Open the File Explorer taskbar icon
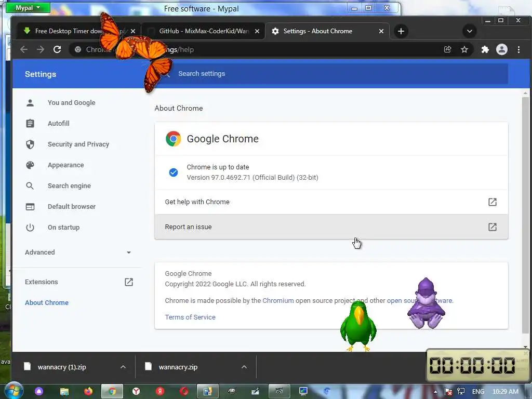 pos(64,392)
